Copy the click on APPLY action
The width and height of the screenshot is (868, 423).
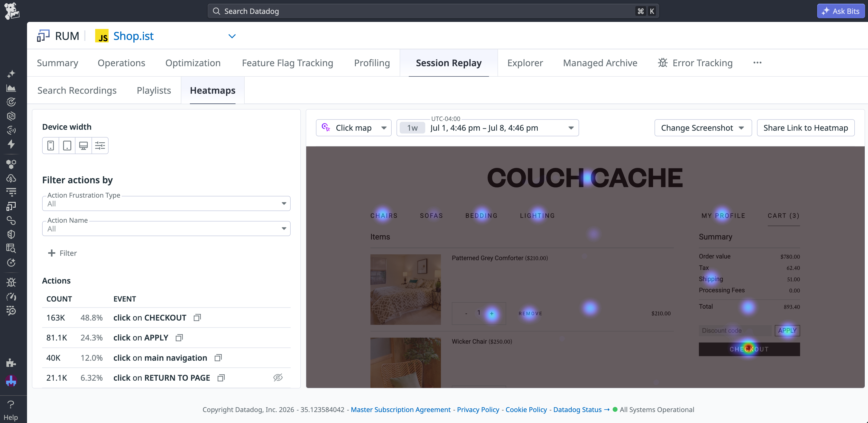pyautogui.click(x=179, y=337)
